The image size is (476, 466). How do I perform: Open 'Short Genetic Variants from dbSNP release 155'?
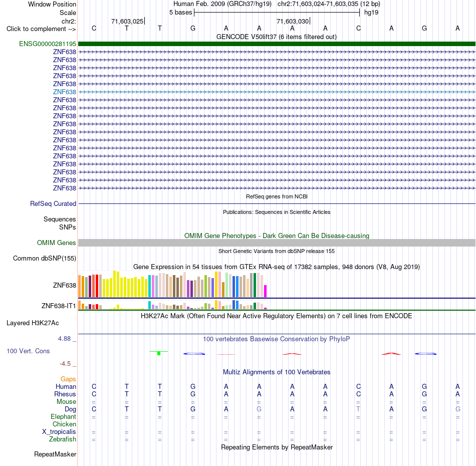coord(277,251)
